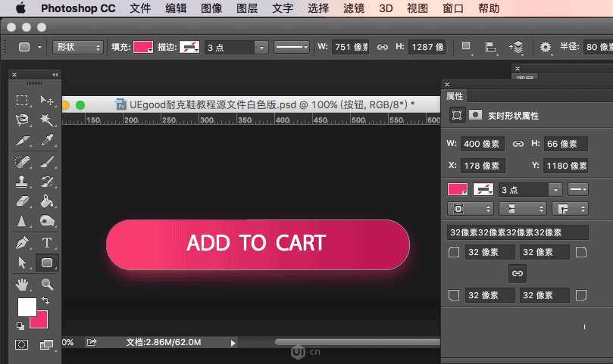Viewport: 613px width, 364px height.
Task: Open stroke line style dropdown in options bar
Action: [291, 47]
